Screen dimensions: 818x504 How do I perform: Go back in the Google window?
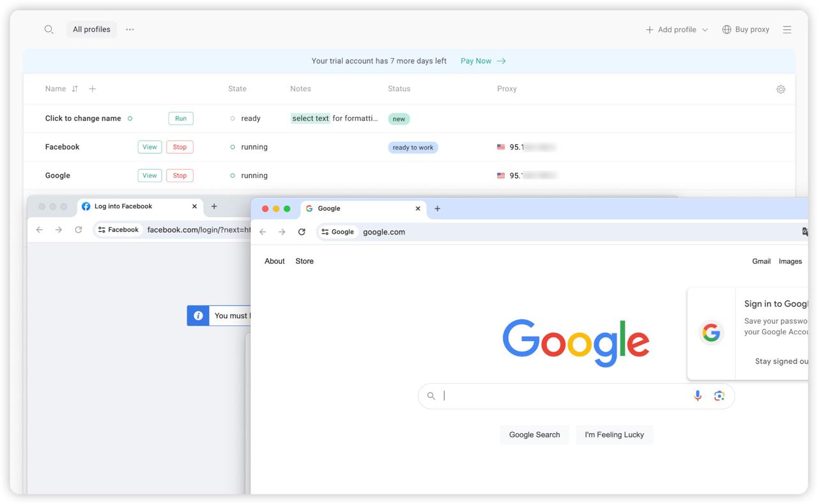click(x=263, y=232)
